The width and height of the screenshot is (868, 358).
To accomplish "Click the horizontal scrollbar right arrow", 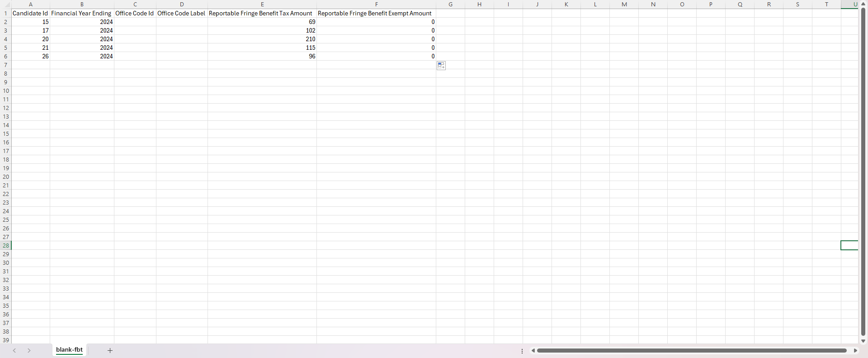I will (855, 350).
